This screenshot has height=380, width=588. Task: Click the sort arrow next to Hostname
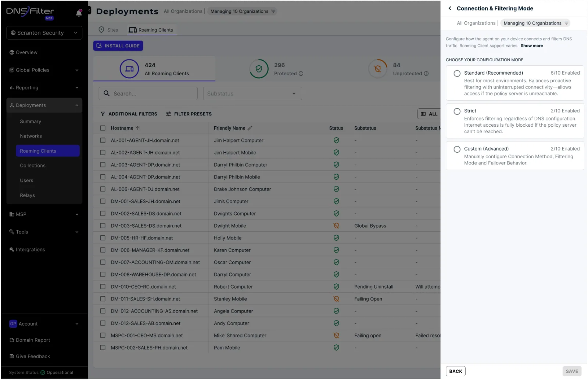pyautogui.click(x=138, y=128)
